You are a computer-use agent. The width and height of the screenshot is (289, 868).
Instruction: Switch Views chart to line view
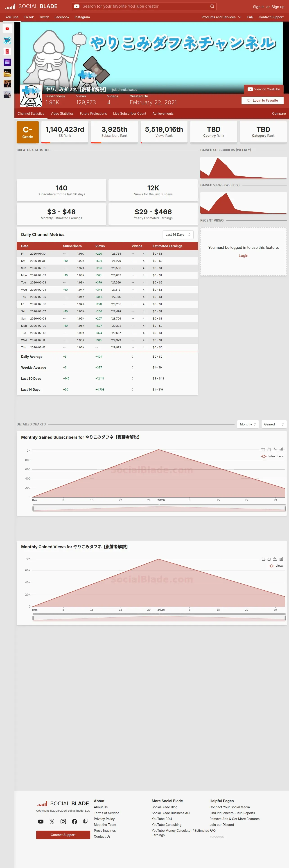[x=275, y=559]
